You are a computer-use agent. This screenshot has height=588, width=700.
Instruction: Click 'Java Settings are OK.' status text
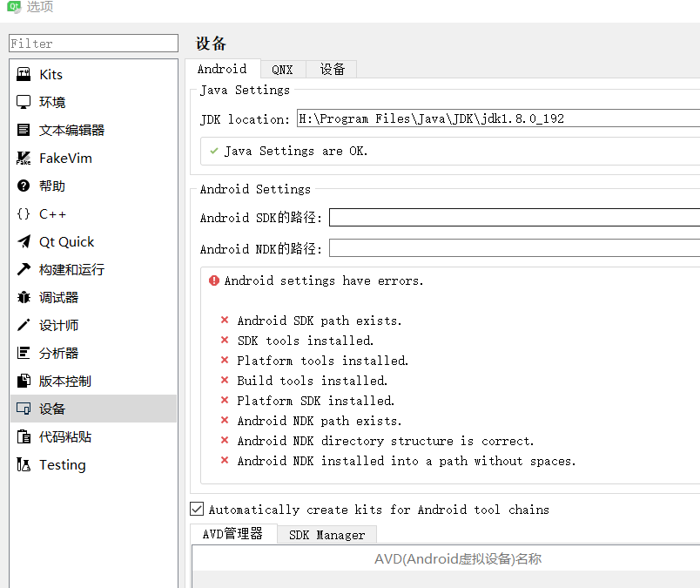click(x=295, y=151)
